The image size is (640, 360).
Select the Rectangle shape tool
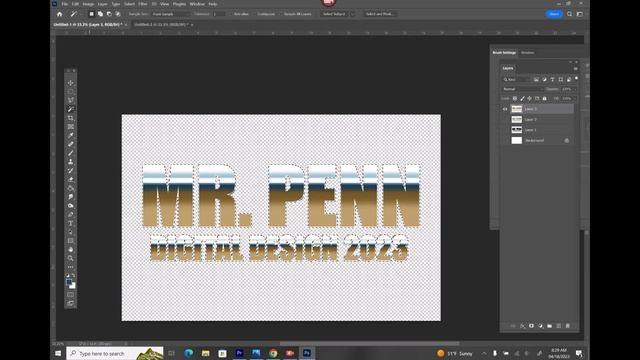(x=71, y=241)
